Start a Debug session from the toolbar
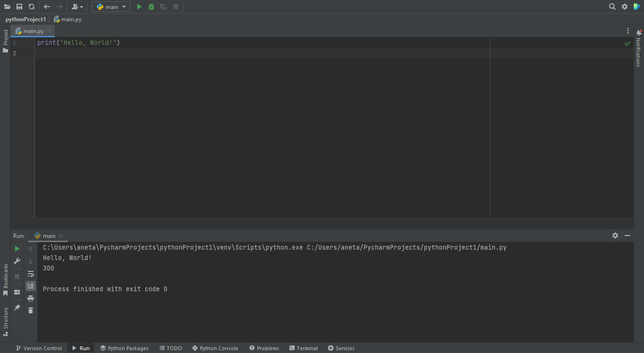The height and width of the screenshot is (353, 644). point(151,7)
